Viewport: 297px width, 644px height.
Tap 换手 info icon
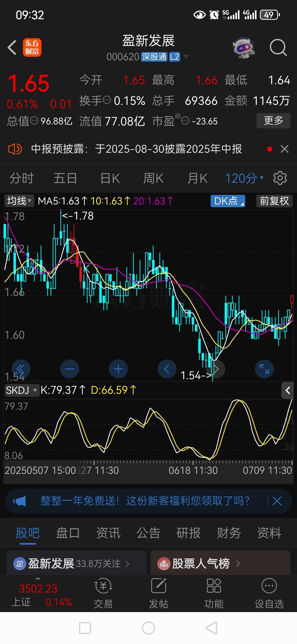tap(107, 100)
